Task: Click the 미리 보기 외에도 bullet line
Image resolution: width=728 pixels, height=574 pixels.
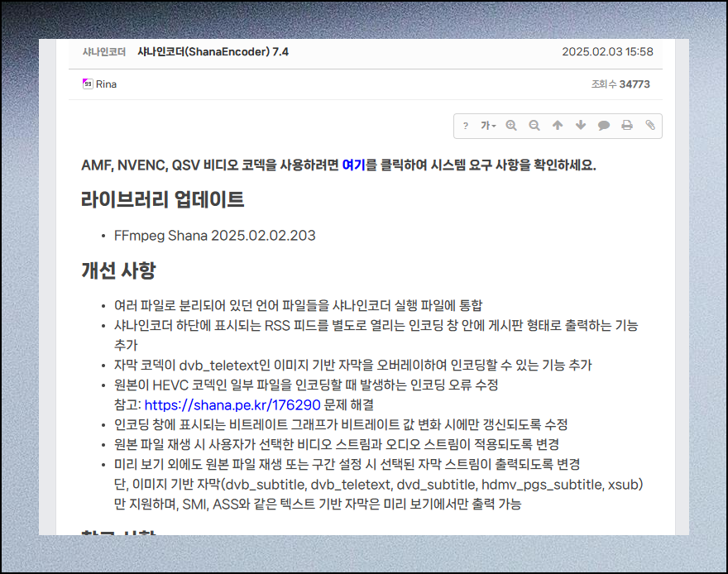Action: [x=347, y=465]
